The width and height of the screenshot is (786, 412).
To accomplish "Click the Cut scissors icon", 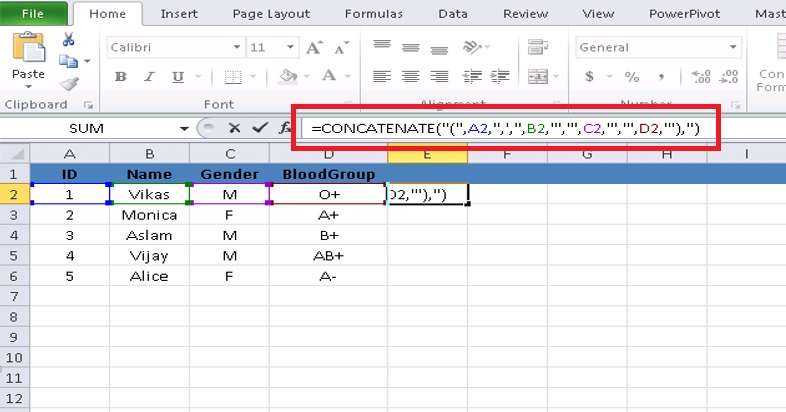I will (69, 39).
